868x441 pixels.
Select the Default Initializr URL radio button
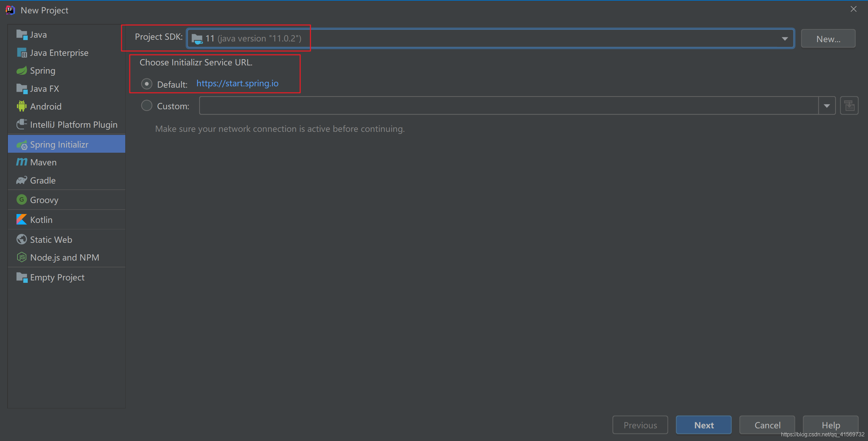147,83
